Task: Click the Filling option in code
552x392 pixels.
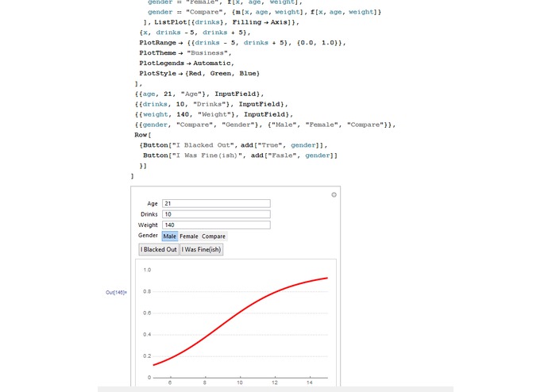Action: tap(247, 22)
